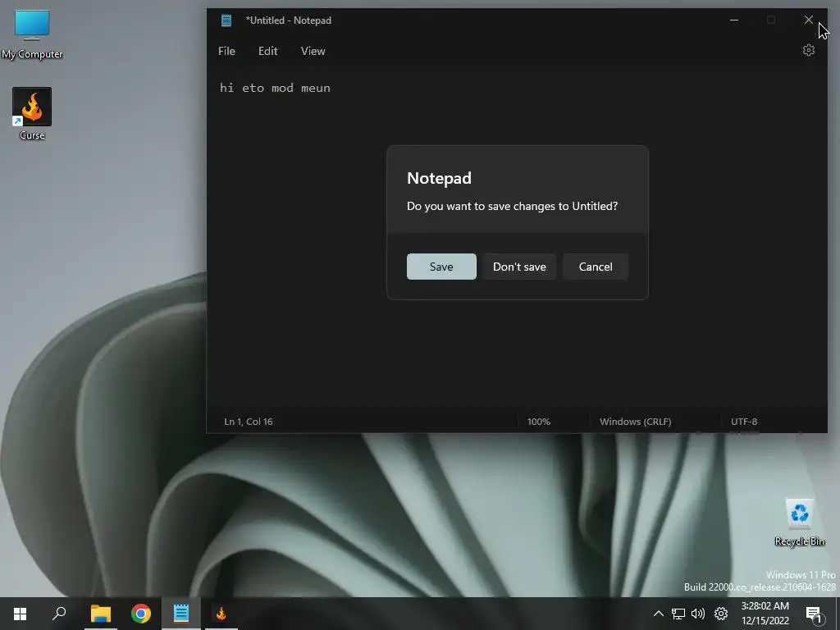Open volume speaker tray icon
Image resolution: width=840 pixels, height=630 pixels.
pos(698,614)
